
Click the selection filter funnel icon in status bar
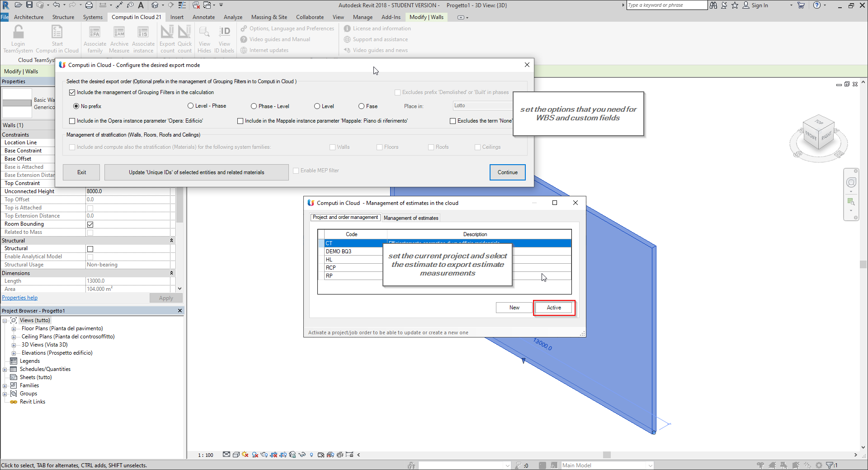830,465
